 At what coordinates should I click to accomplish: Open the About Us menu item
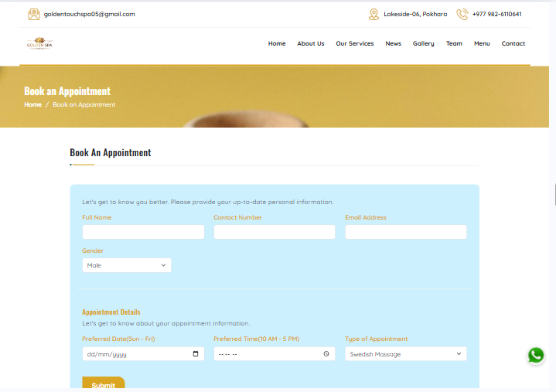(311, 43)
